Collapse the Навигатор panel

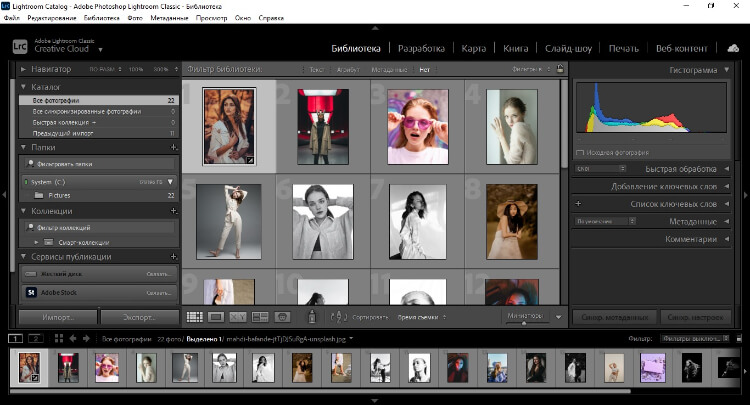pos(24,69)
